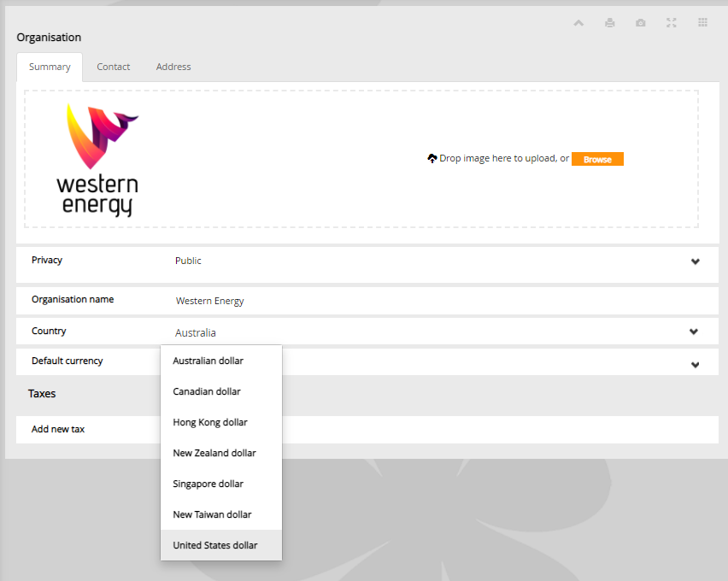Expand the Privacy dropdown arrow
Screen dimensions: 728x581
[695, 261]
